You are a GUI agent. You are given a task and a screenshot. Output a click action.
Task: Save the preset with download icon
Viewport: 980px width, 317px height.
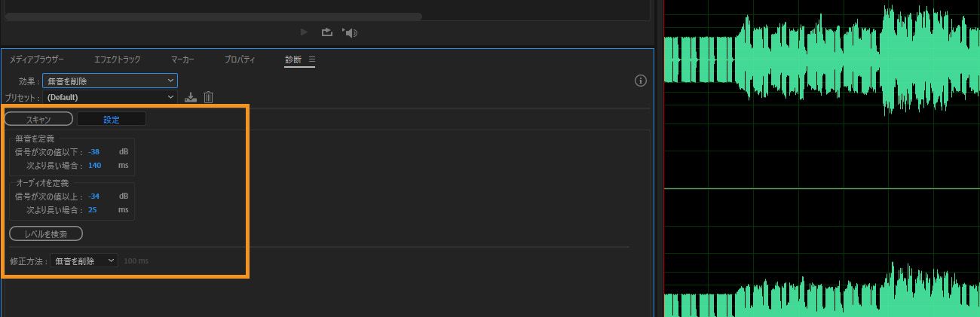tap(191, 97)
